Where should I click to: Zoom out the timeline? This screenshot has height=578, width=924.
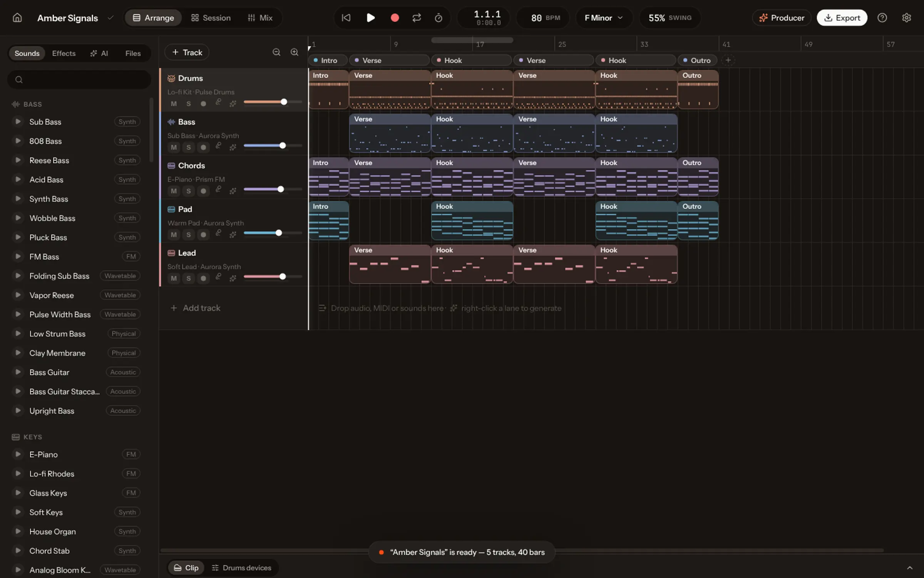pos(276,52)
